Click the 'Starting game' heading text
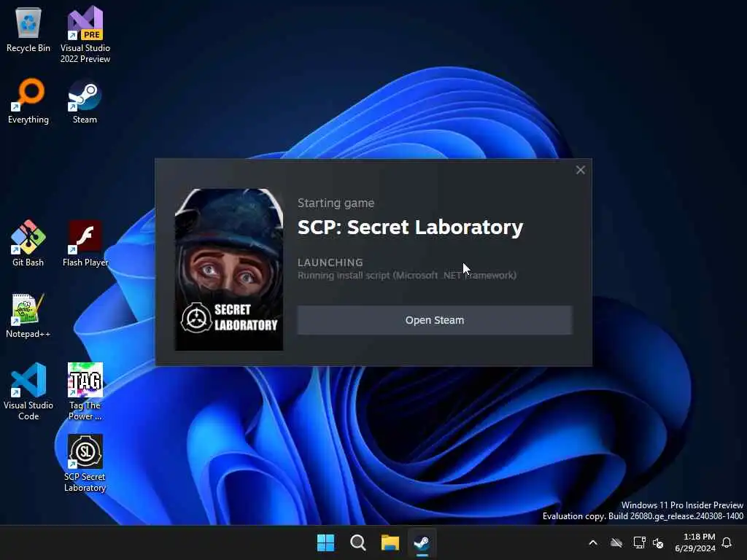This screenshot has height=560, width=747. 336,203
